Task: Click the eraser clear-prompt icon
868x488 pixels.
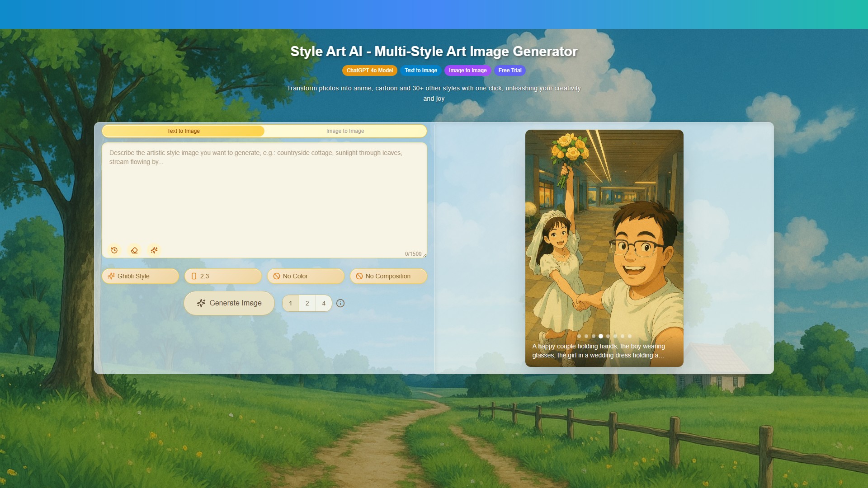Action: (134, 250)
